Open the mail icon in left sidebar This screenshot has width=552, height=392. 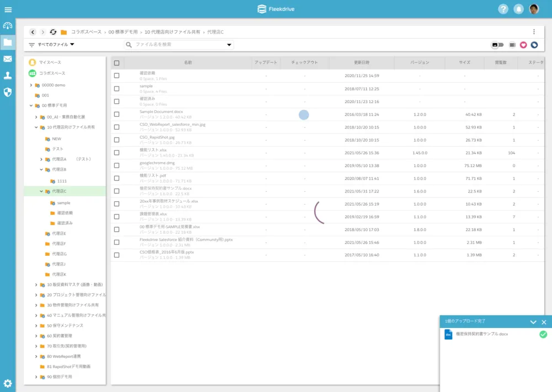8,59
